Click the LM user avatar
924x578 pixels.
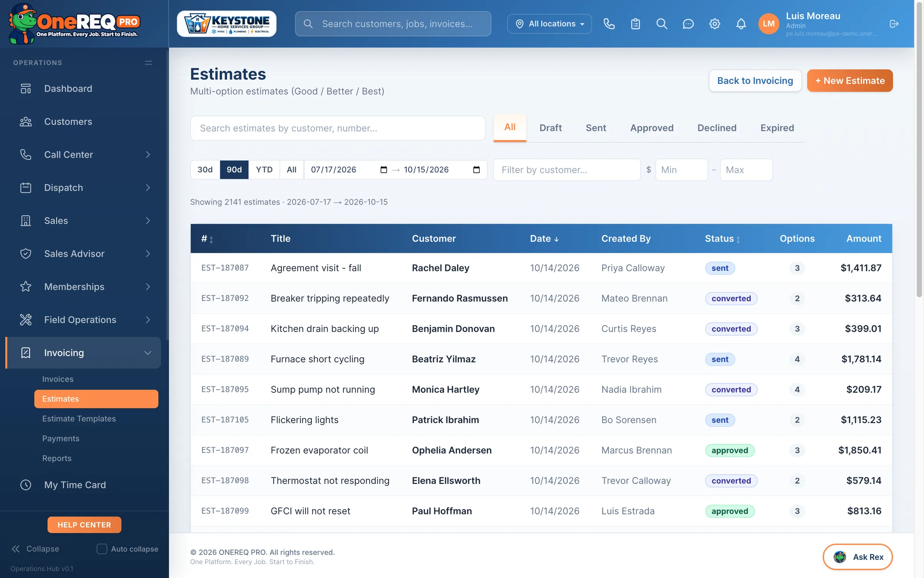[x=768, y=24]
